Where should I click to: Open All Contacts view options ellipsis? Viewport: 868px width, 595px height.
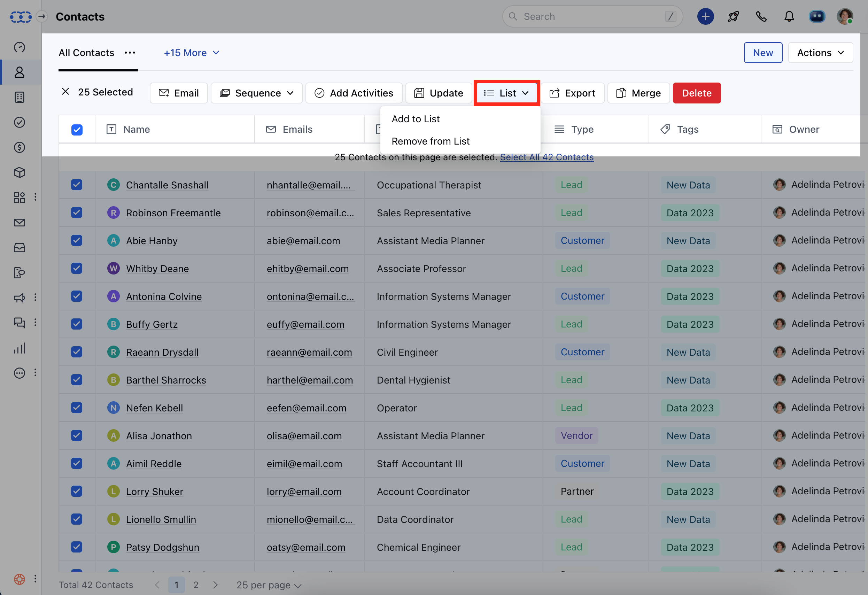[x=130, y=53]
